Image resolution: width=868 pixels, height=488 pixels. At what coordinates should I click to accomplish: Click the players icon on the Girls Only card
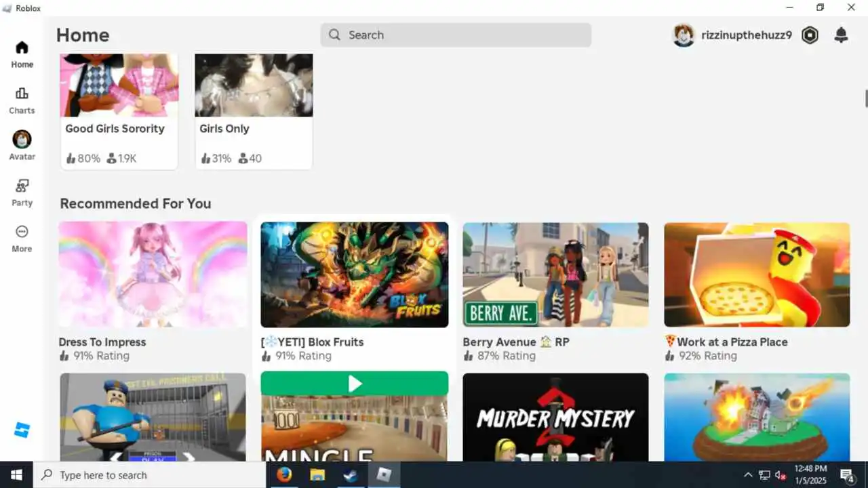point(243,159)
